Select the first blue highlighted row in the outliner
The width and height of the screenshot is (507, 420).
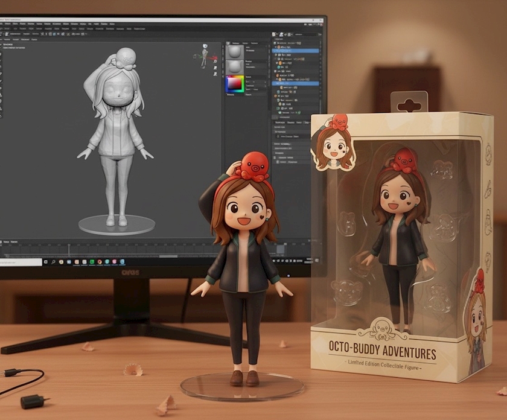(x=295, y=51)
